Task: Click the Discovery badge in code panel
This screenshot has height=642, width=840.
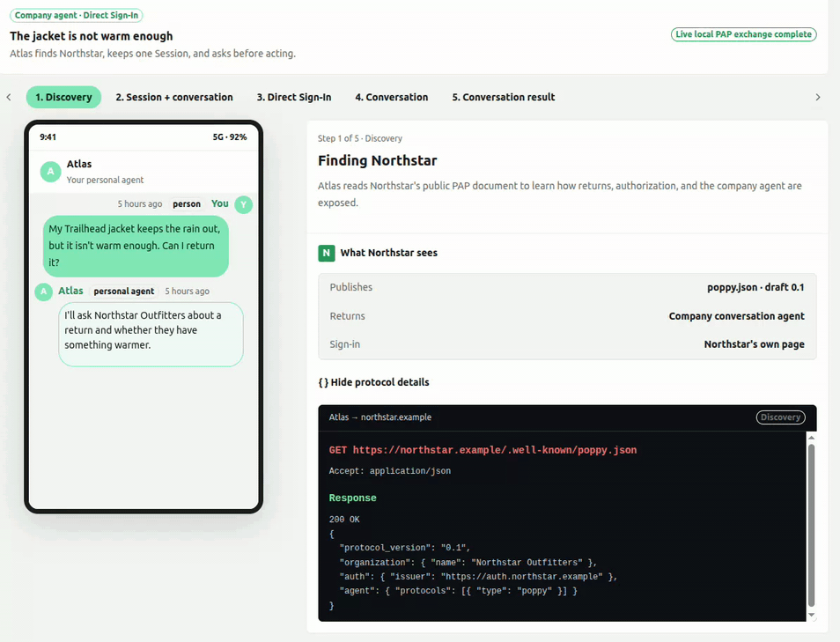Action: [x=780, y=417]
